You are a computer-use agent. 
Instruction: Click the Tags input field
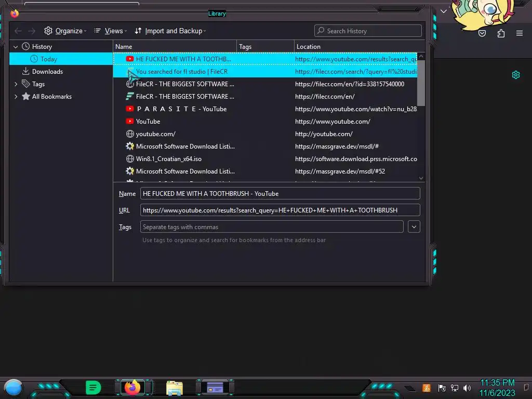click(x=272, y=227)
